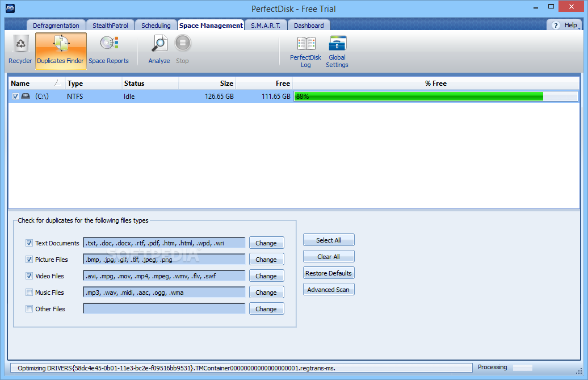The width and height of the screenshot is (588, 380).
Task: Open Advanced Scan
Action: click(329, 290)
